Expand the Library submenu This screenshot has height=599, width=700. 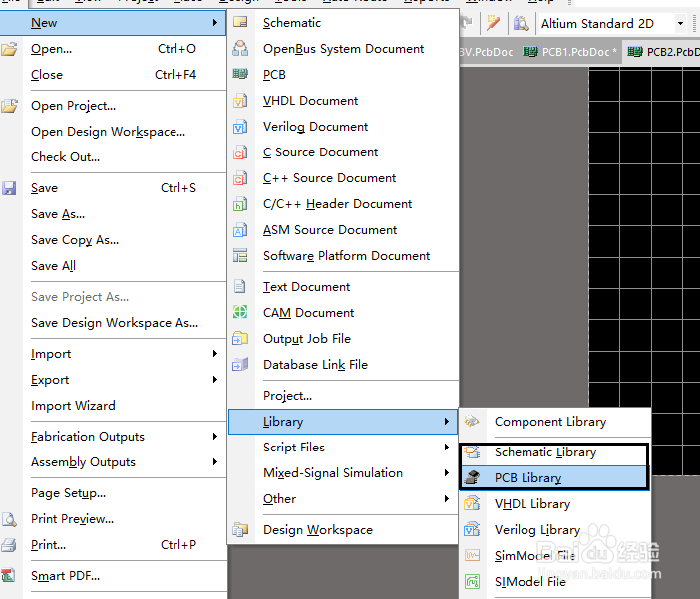[447, 421]
